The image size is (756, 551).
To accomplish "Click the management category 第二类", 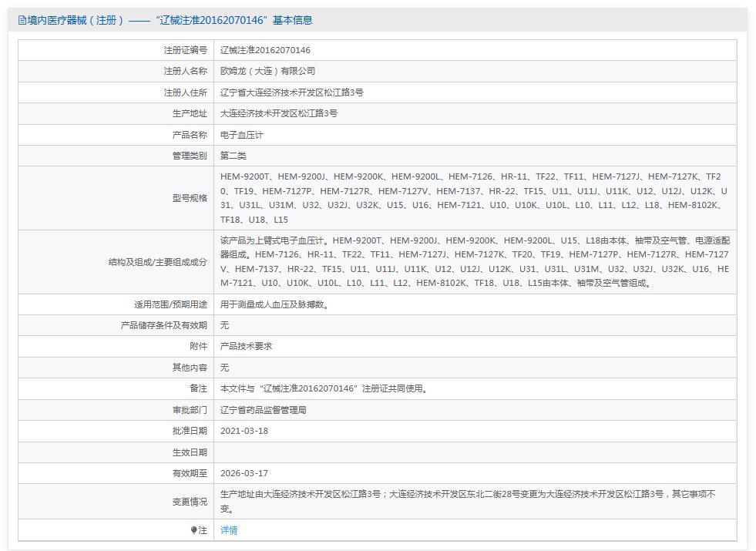I will 234,156.
